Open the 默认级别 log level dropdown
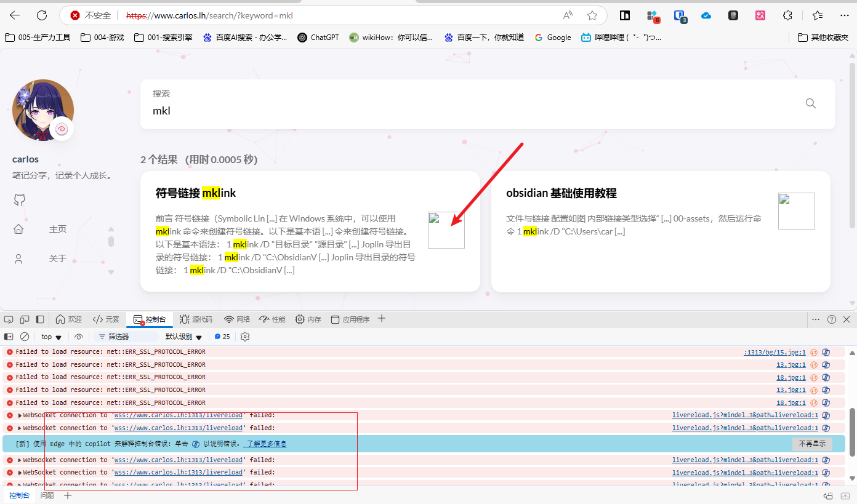 183,337
